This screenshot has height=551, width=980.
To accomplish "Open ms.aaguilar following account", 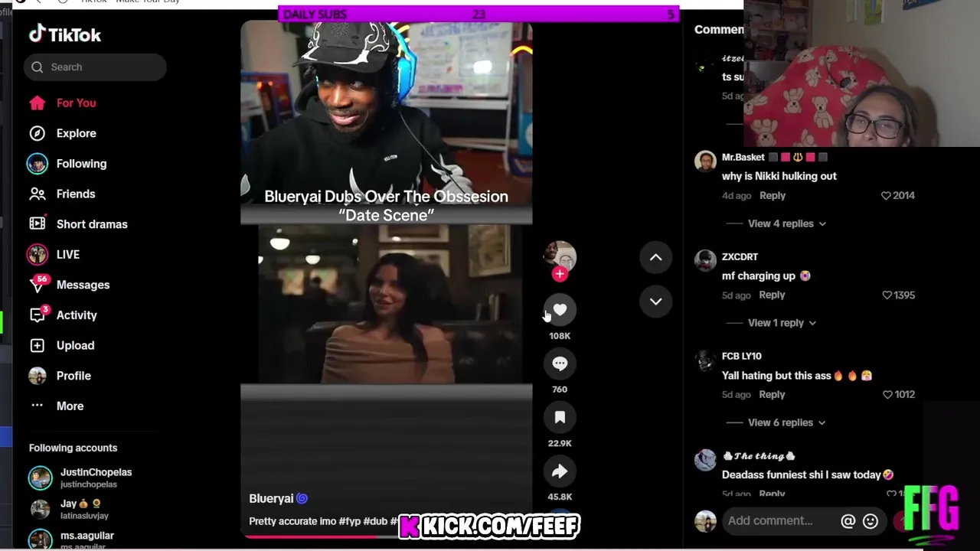I will click(x=71, y=539).
